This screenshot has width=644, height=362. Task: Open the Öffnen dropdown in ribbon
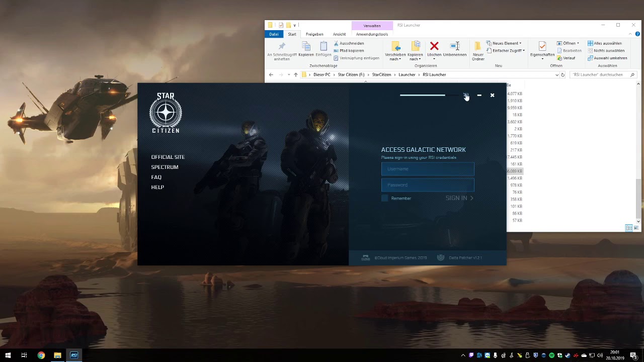tap(568, 43)
